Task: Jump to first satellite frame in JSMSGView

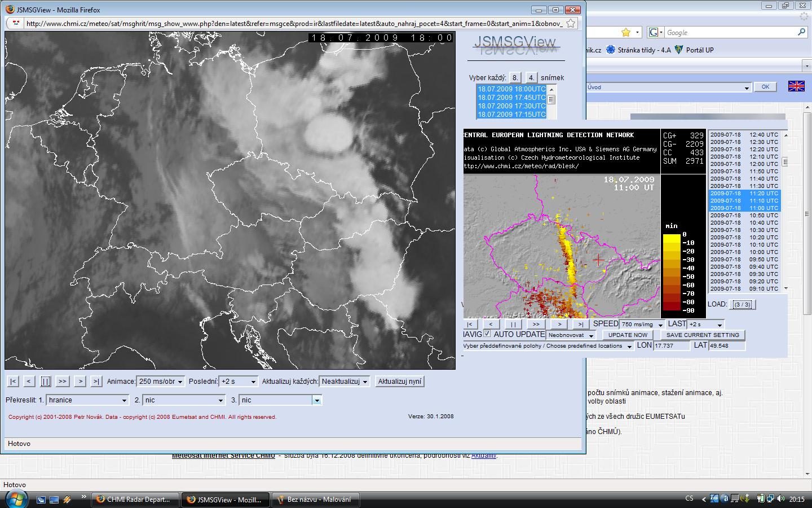Action: [x=13, y=382]
